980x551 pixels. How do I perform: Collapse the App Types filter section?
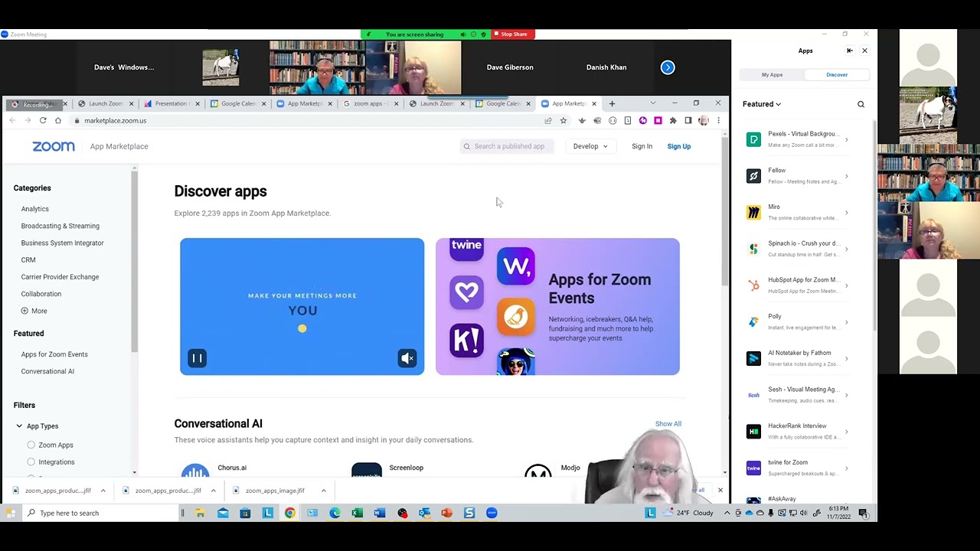tap(19, 426)
